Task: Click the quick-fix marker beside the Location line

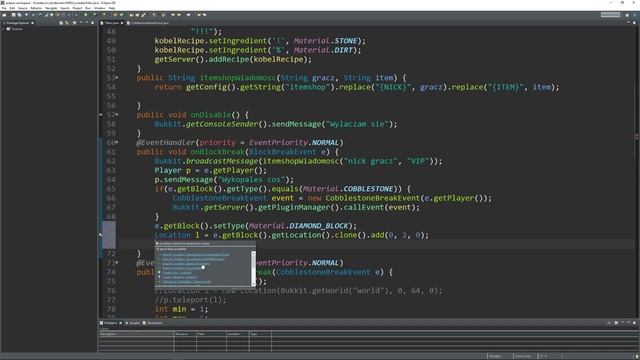Action: [101, 235]
